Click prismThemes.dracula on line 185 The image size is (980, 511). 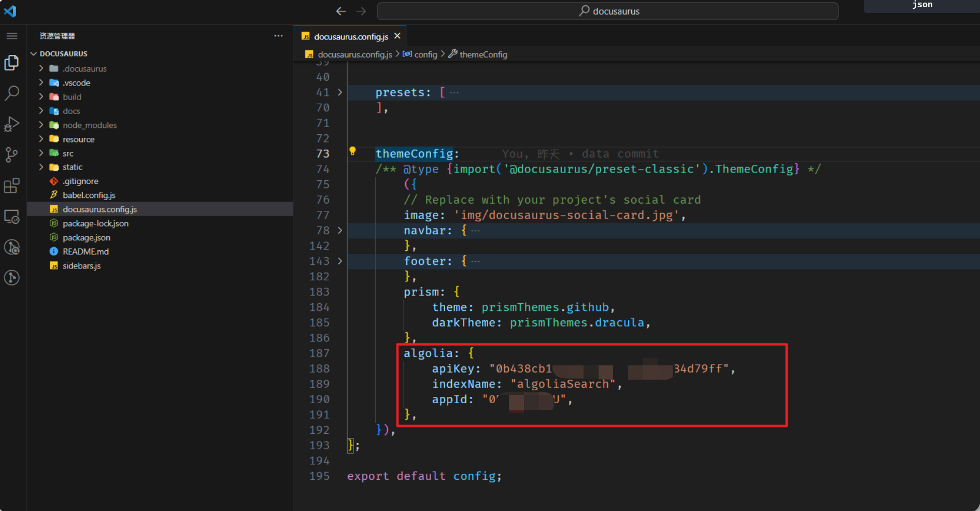tap(577, 323)
